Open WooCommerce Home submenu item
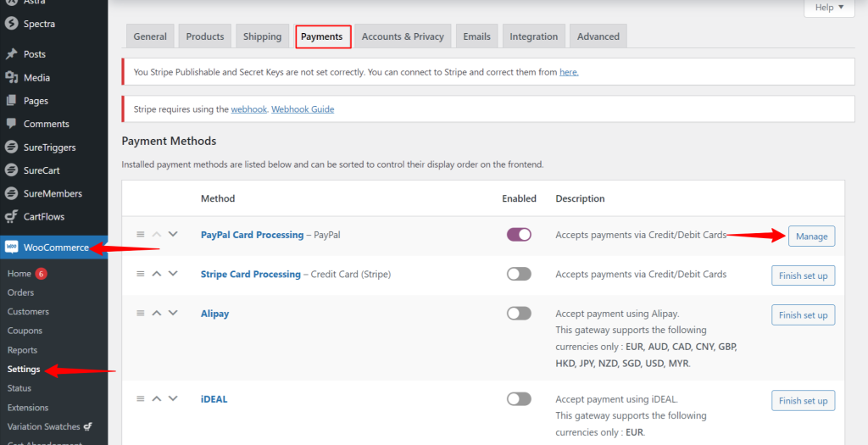The width and height of the screenshot is (868, 445). (x=19, y=274)
